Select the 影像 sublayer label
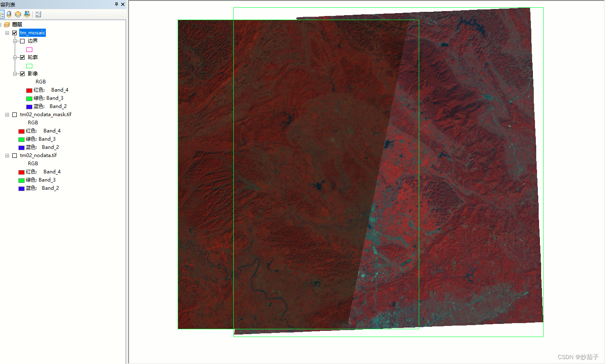The image size is (605, 364). 33,74
